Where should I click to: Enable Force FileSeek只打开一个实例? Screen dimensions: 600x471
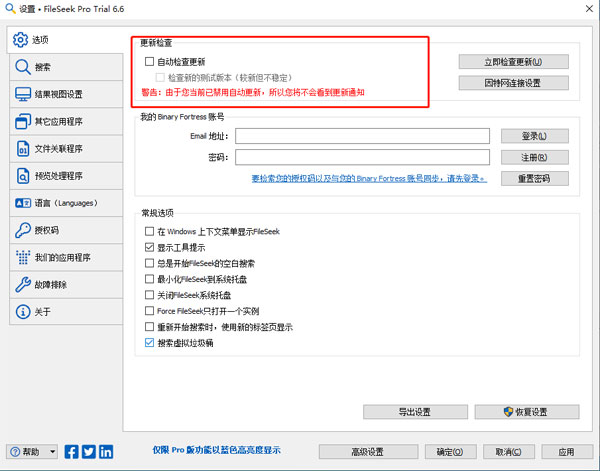(x=149, y=311)
